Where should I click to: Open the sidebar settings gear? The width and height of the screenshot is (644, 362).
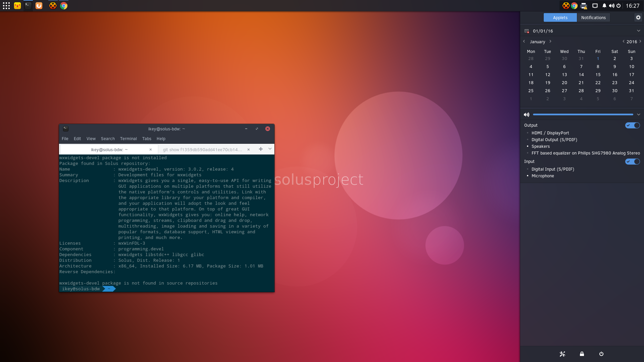(x=638, y=17)
